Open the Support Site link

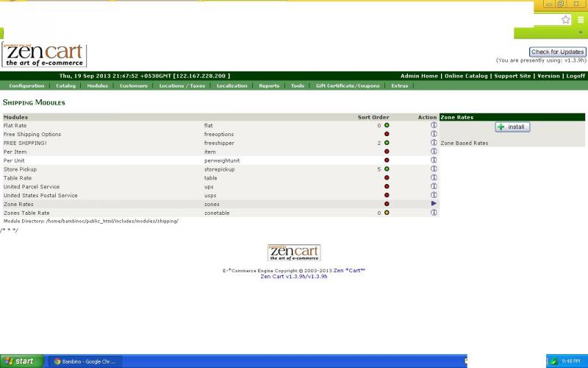coord(512,76)
